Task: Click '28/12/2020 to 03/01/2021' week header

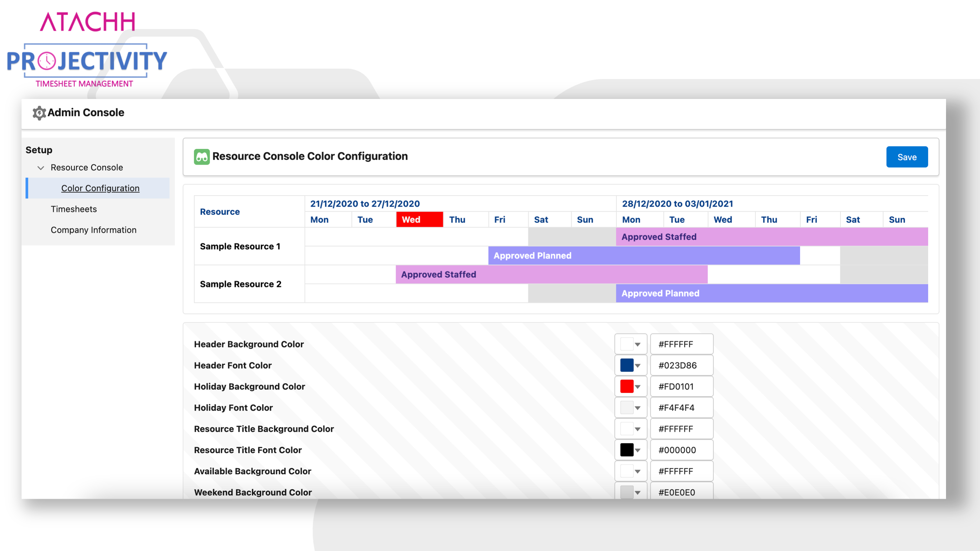Action: (x=772, y=204)
